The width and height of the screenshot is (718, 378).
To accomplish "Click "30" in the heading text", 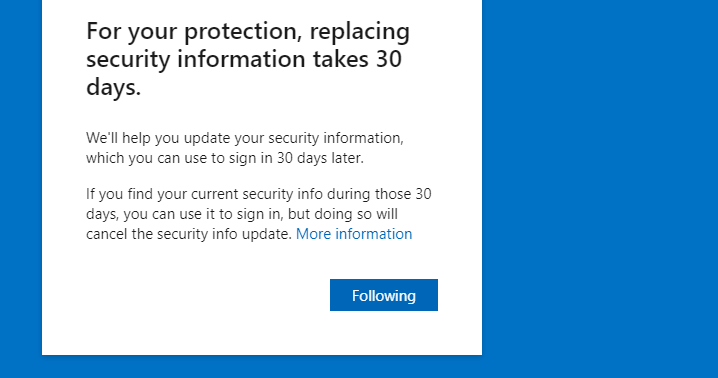I will (389, 59).
